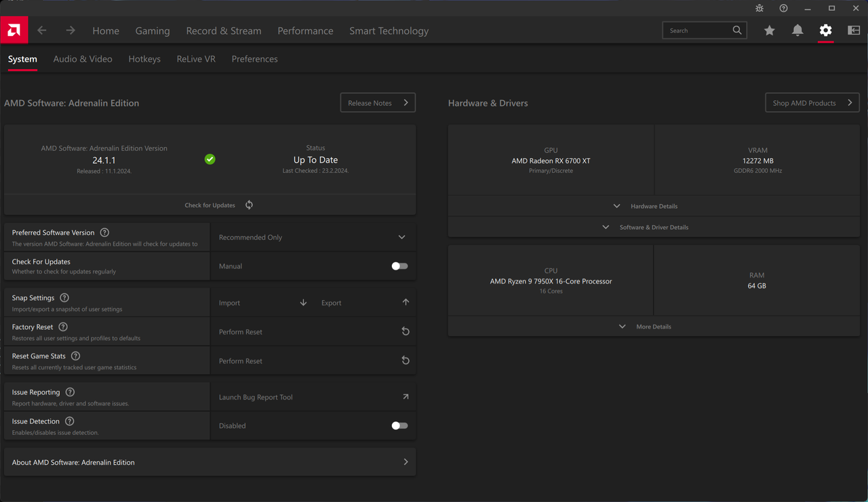Image resolution: width=868 pixels, height=502 pixels.
Task: Show help for Snap Settings
Action: (x=64, y=298)
